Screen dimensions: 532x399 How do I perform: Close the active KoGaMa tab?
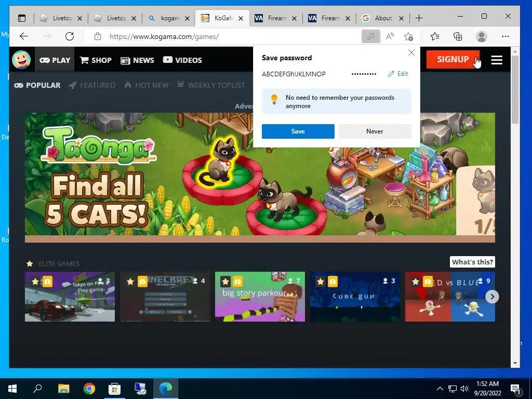[x=241, y=18]
